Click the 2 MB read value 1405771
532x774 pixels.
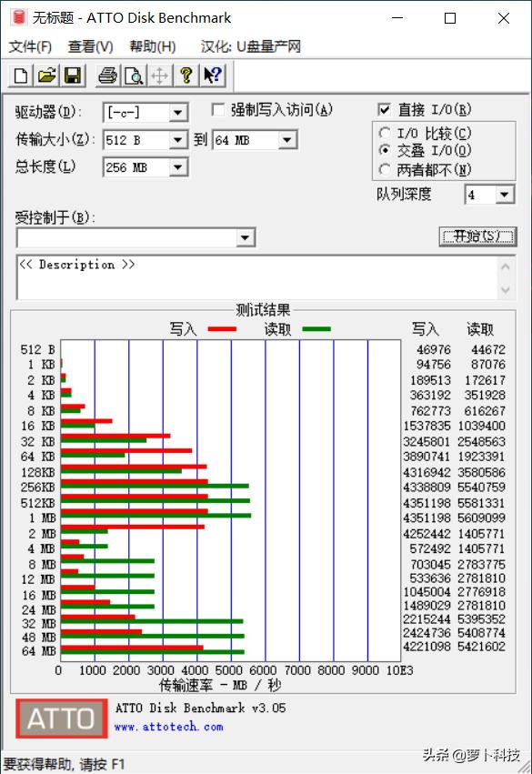(482, 534)
